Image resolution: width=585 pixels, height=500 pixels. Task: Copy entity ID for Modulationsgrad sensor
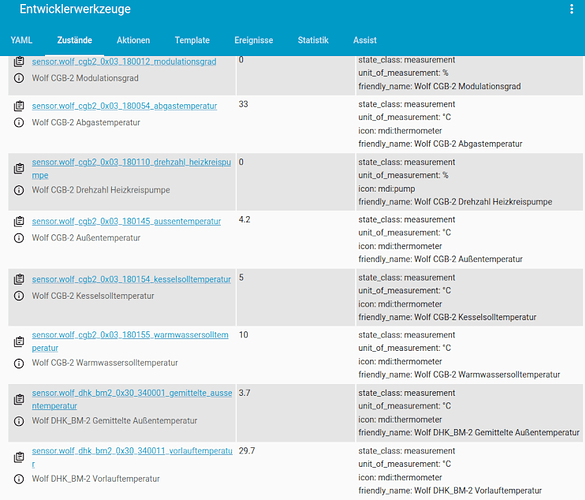(19, 62)
